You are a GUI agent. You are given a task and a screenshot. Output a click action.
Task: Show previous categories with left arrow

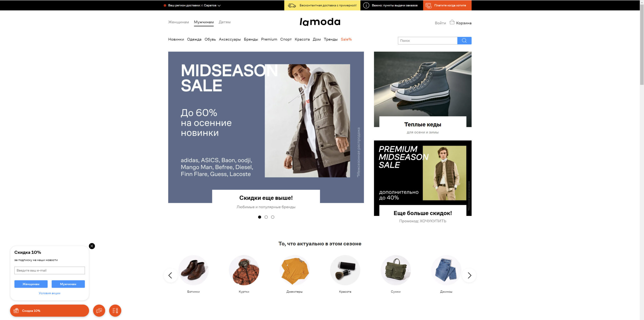(x=170, y=276)
